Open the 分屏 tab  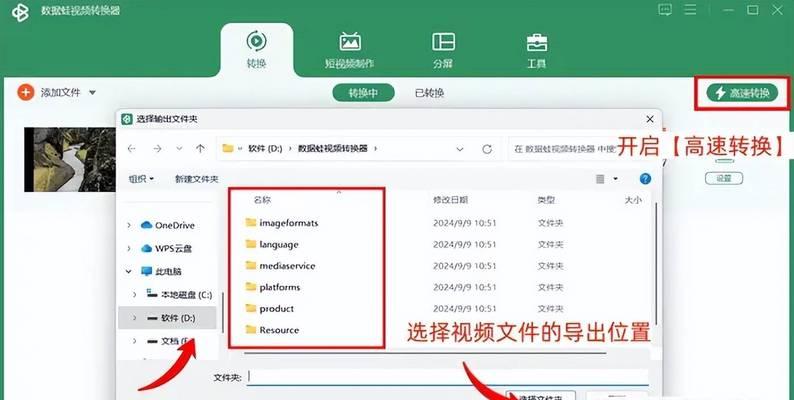point(443,50)
